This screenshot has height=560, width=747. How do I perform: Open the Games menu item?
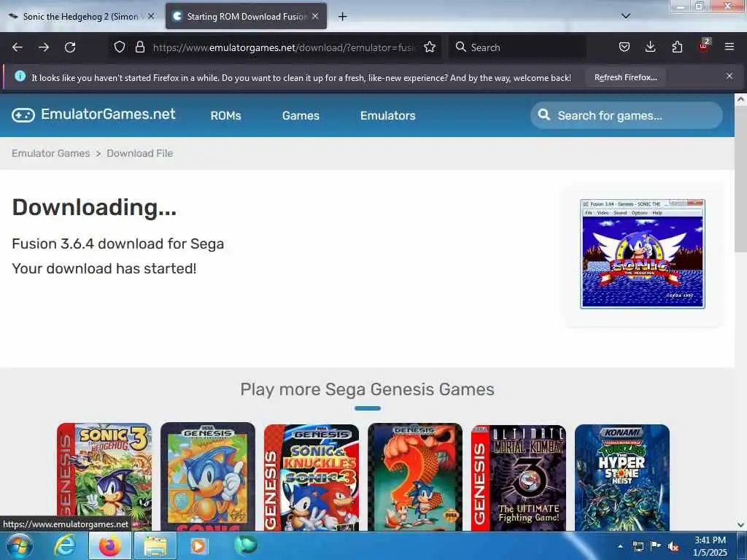point(301,116)
